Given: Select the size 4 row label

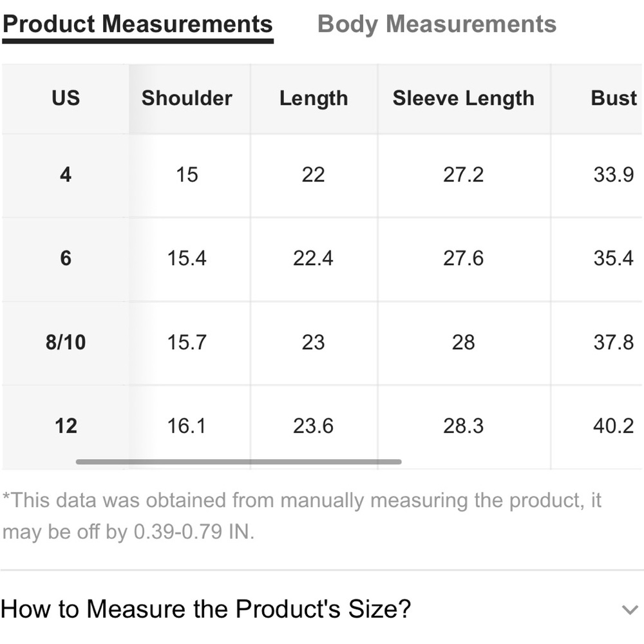Looking at the screenshot, I should click(x=66, y=175).
